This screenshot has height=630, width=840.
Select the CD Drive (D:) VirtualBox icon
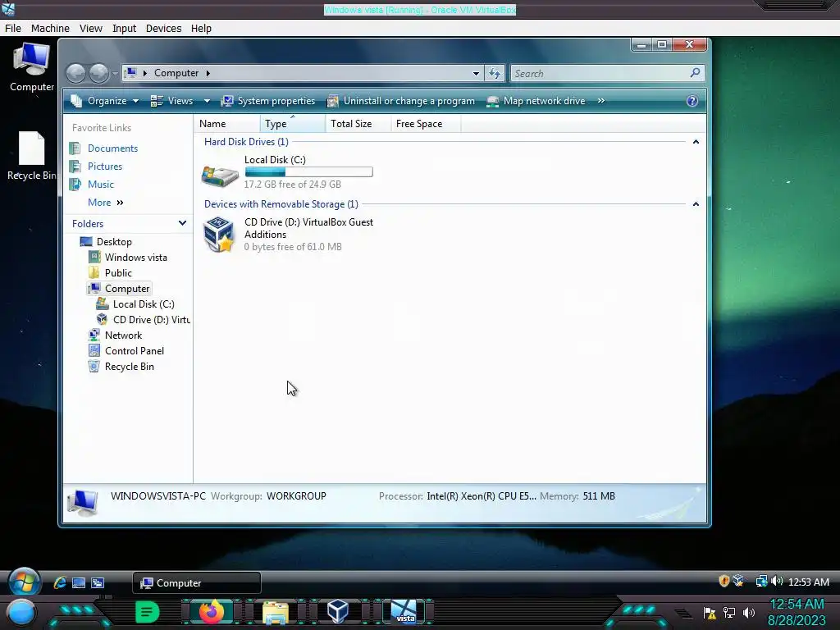(218, 234)
